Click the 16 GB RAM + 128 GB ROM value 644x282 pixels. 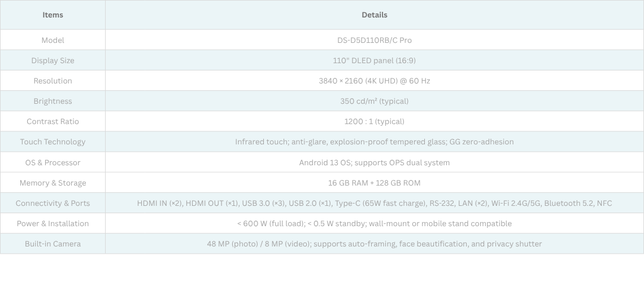coord(375,183)
